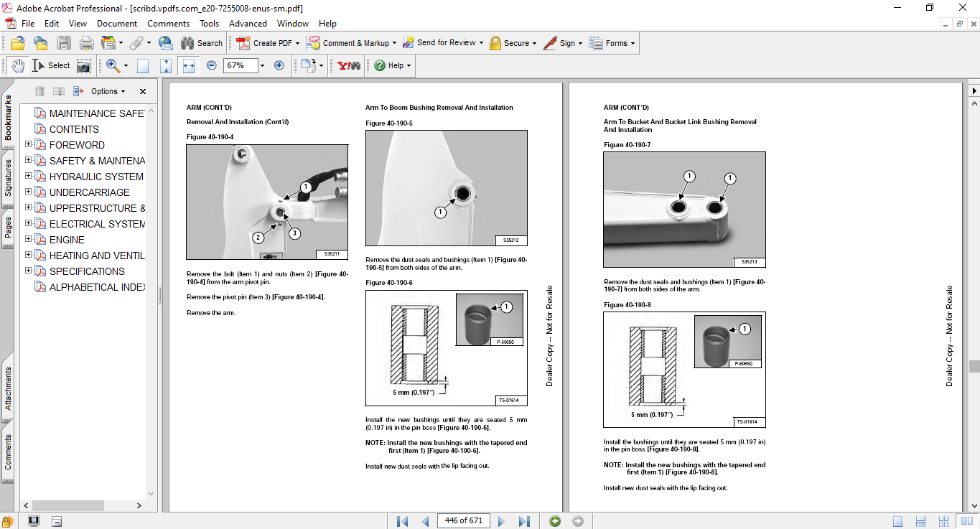The height and width of the screenshot is (529, 980).
Task: Click the Print icon in toolbar
Action: coord(86,43)
